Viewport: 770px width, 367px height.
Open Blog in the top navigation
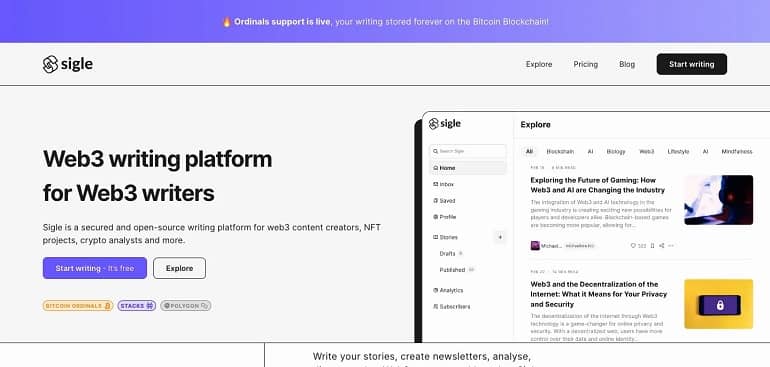tap(627, 64)
